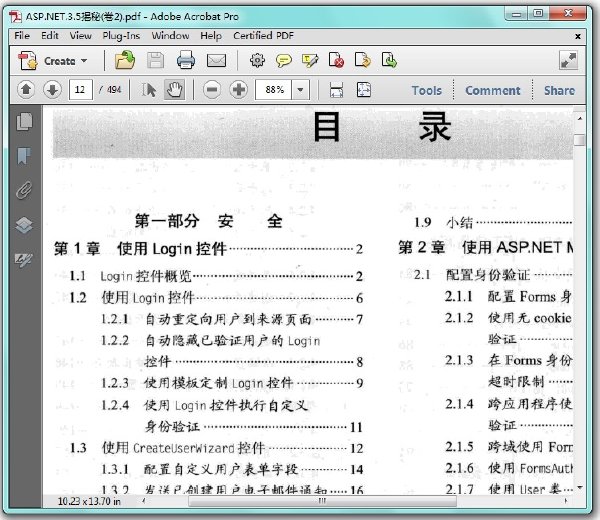This screenshot has width=600, height=520.
Task: Click the horizontal scrollbar thumb
Action: pyautogui.click(x=322, y=500)
